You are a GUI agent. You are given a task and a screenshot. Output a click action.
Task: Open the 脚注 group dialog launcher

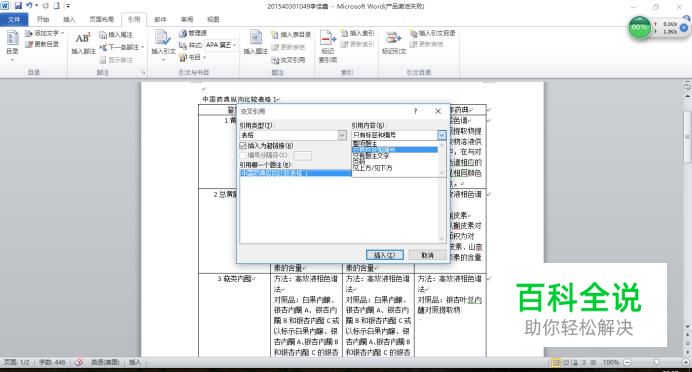click(143, 72)
